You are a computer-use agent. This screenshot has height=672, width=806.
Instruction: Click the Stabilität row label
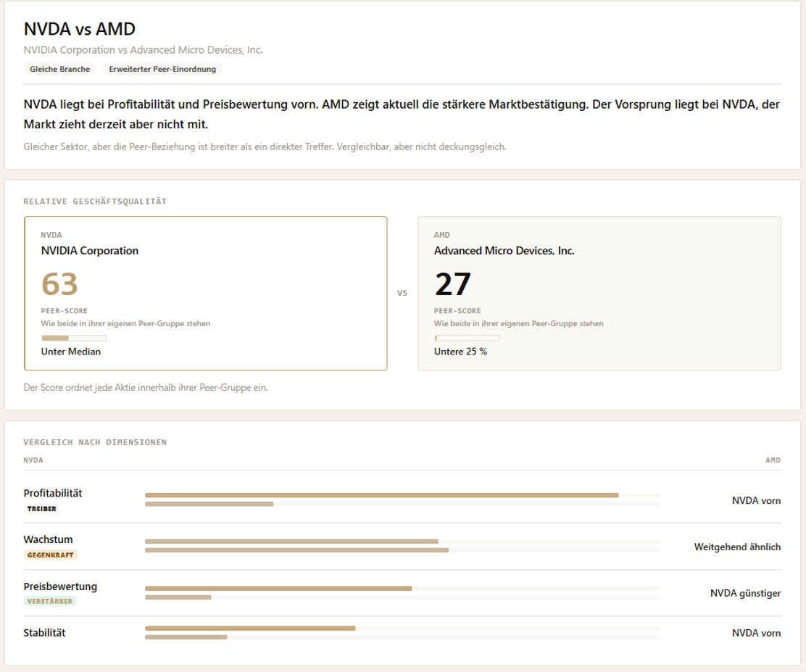tap(45, 633)
